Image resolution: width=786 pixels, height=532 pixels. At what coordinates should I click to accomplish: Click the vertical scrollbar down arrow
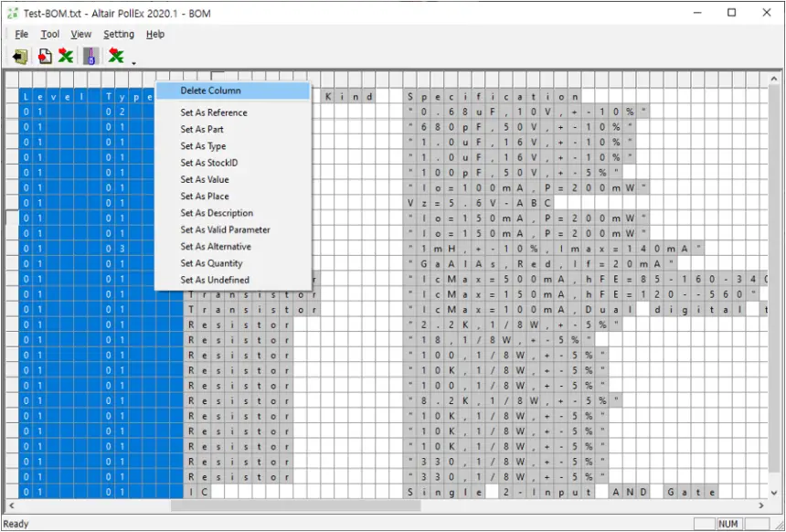point(773,494)
